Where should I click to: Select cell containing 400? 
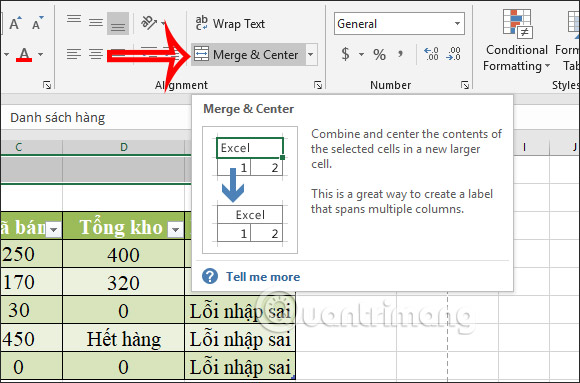pos(124,254)
